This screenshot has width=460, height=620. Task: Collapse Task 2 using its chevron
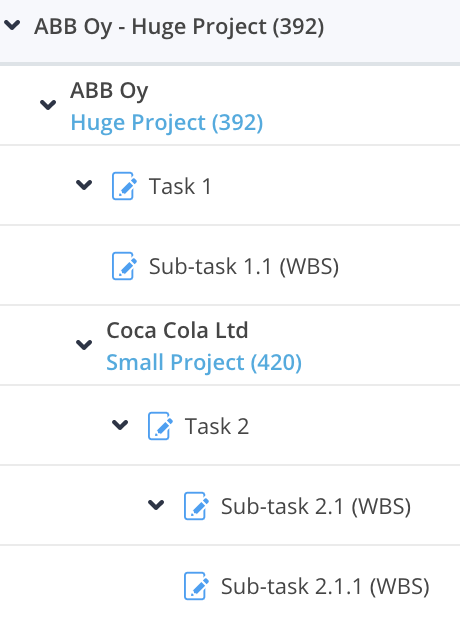(x=120, y=425)
